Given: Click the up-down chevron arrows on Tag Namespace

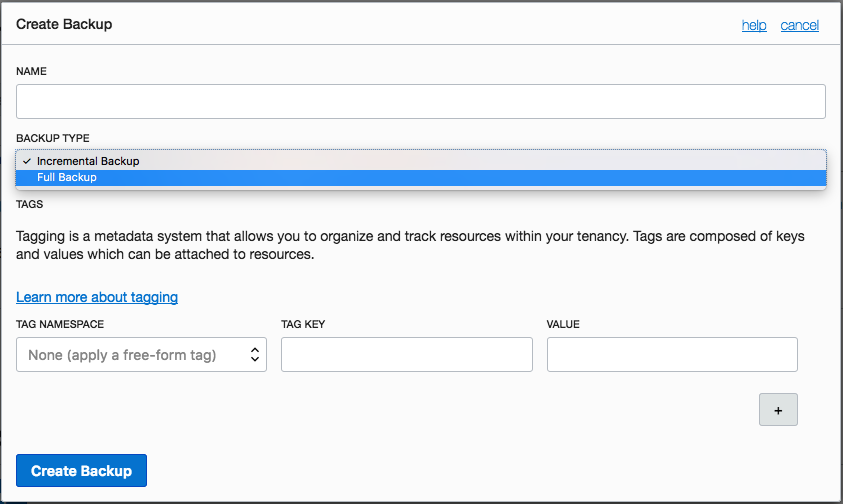Looking at the screenshot, I should coord(255,355).
